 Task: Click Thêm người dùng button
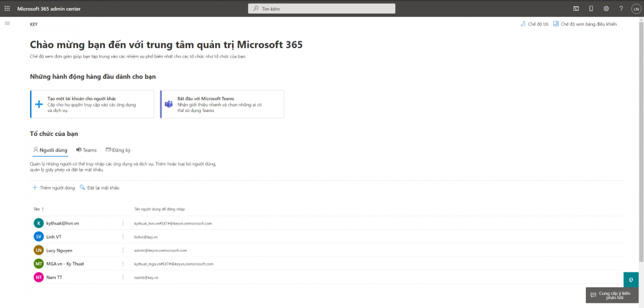point(54,188)
